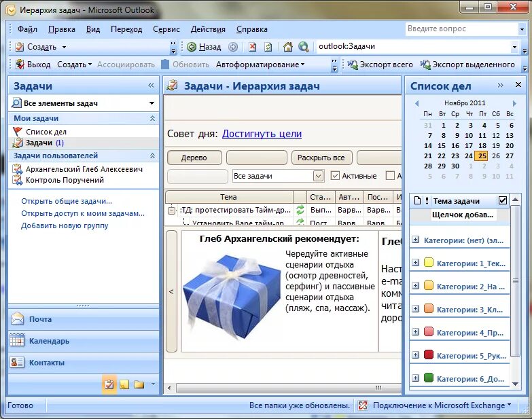Expand Категории: (нет) group

(415, 240)
